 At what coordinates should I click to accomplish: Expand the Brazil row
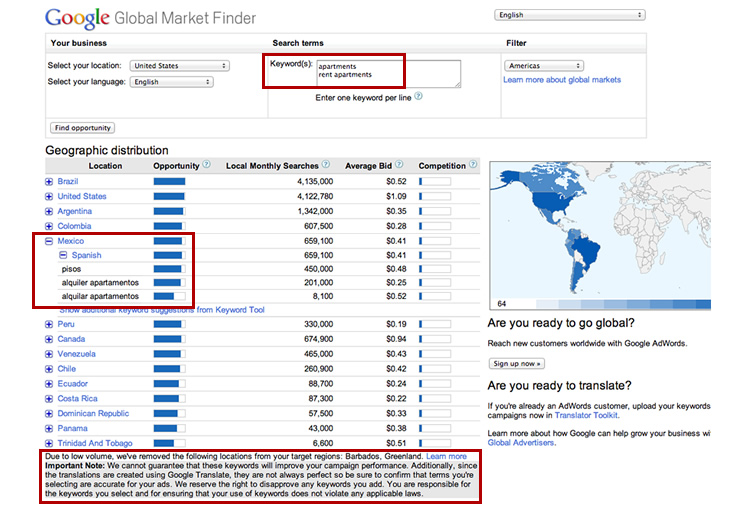click(x=49, y=182)
